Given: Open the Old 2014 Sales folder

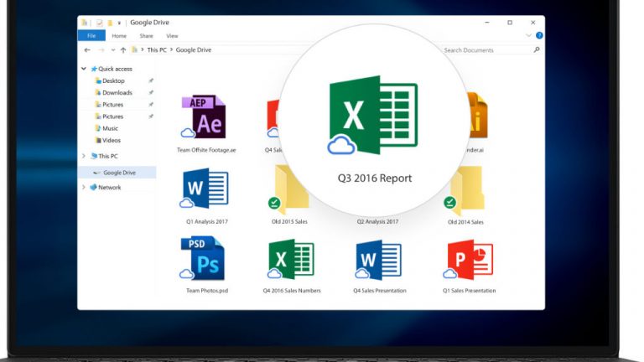Looking at the screenshot, I should tap(465, 190).
